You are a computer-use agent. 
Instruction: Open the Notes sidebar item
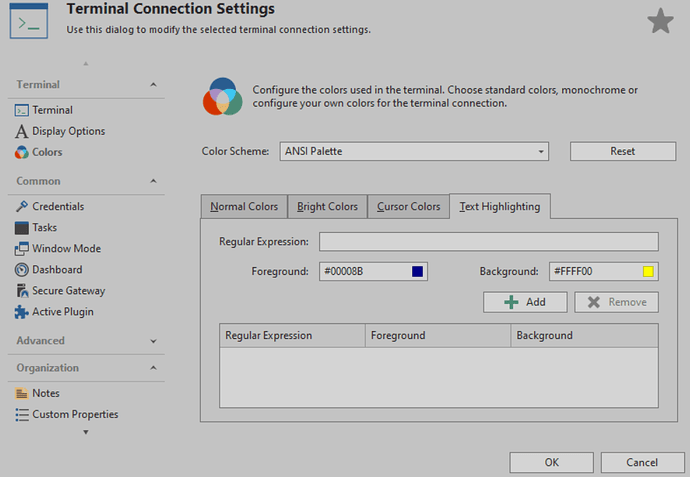click(x=45, y=393)
